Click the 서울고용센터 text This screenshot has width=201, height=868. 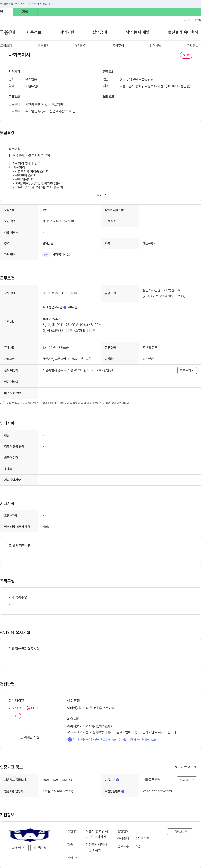click(x=152, y=780)
